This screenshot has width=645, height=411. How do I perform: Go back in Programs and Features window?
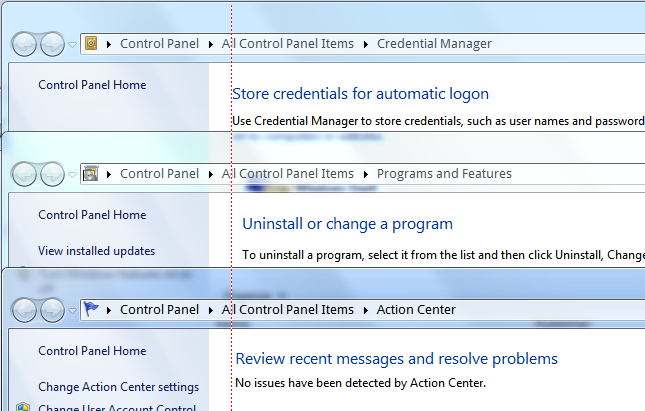click(x=25, y=174)
